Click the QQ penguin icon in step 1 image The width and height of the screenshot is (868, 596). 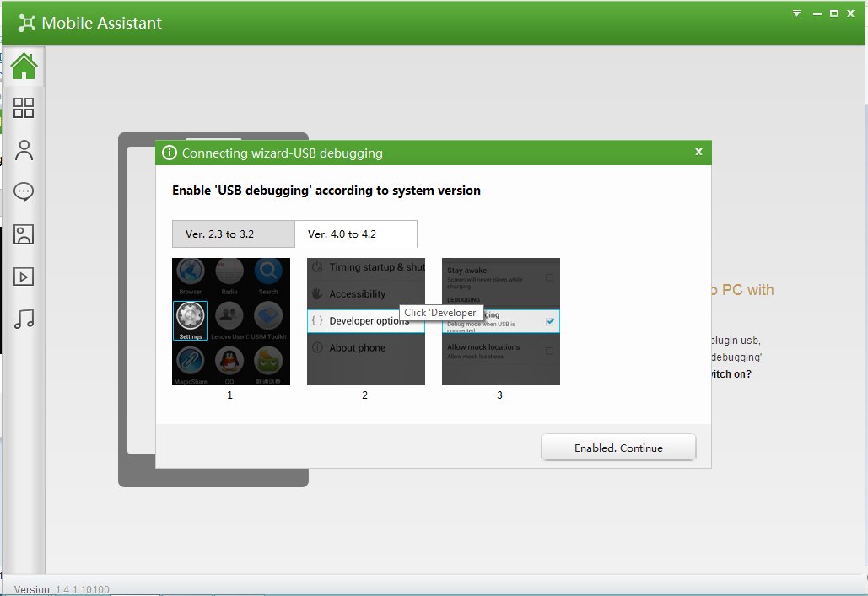(x=229, y=362)
